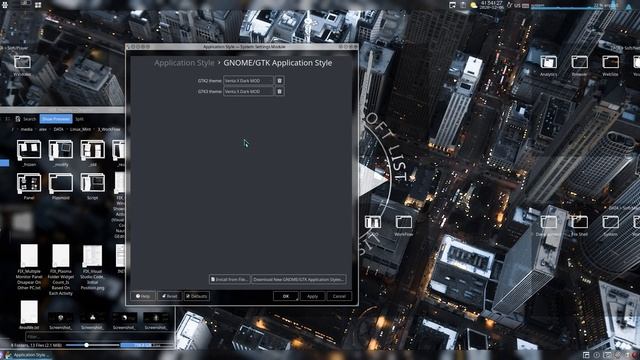Click media in file manager path
640x360 pixels.
pyautogui.click(x=27, y=129)
